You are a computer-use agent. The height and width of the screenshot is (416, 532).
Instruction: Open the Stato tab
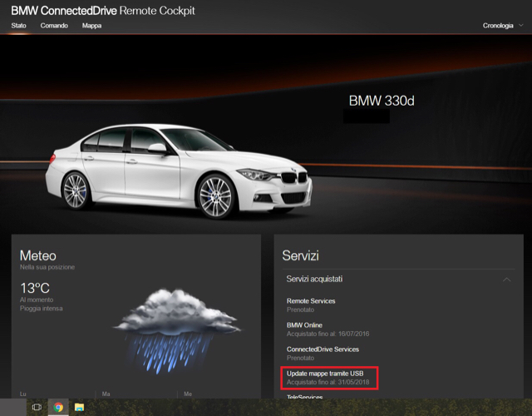click(18, 26)
